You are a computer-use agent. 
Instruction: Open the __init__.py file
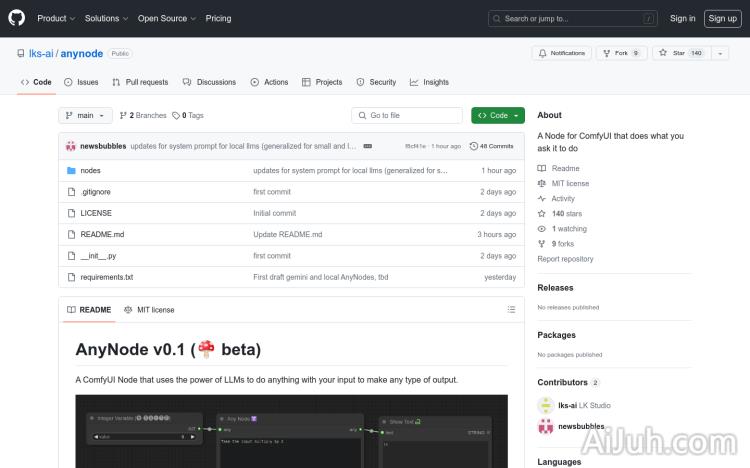point(99,256)
